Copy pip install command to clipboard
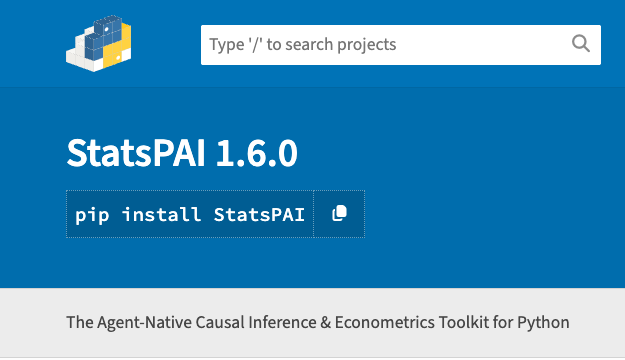625x360 pixels. click(x=339, y=214)
